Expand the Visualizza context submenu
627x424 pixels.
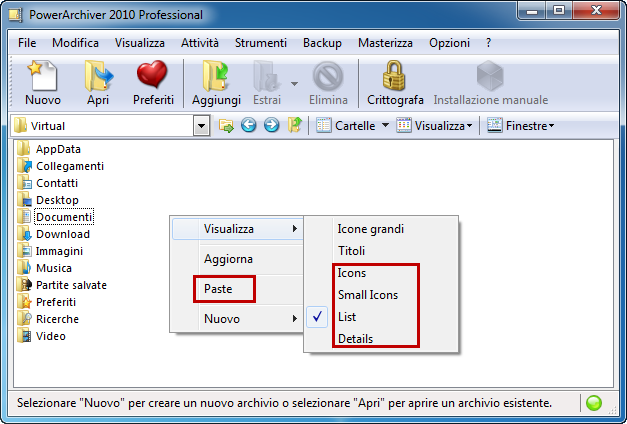tap(295, 228)
